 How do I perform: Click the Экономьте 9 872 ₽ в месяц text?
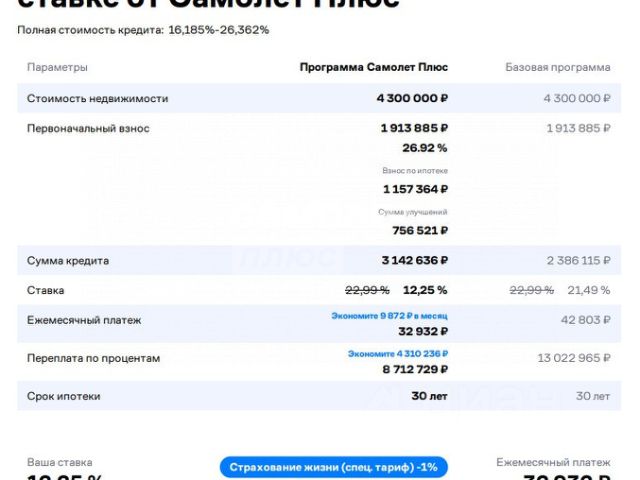coord(390,315)
